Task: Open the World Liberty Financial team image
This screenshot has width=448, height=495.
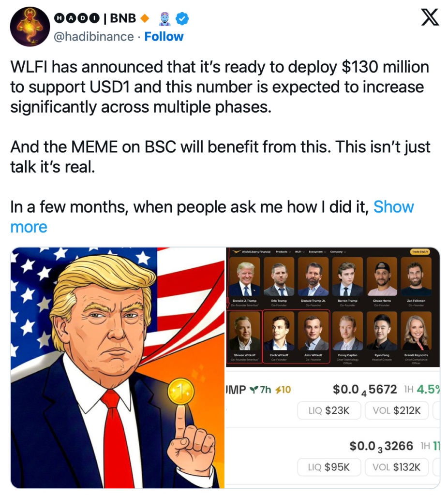Action: tap(333, 307)
